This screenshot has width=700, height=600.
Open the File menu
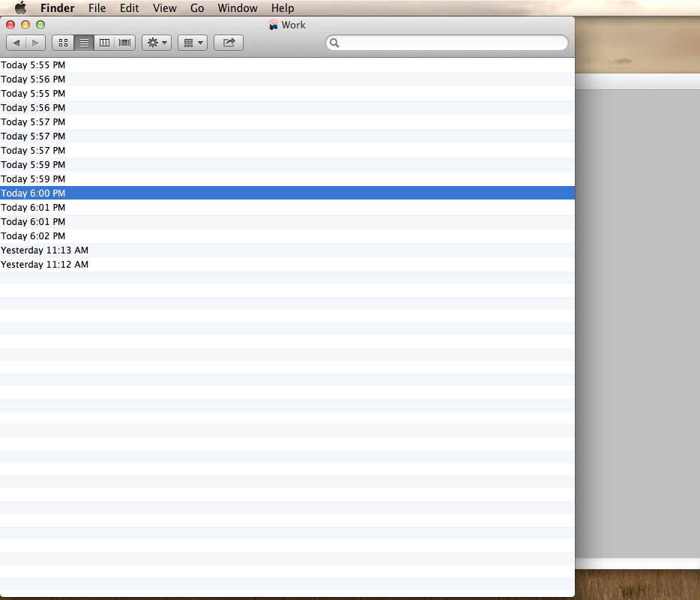(x=97, y=8)
